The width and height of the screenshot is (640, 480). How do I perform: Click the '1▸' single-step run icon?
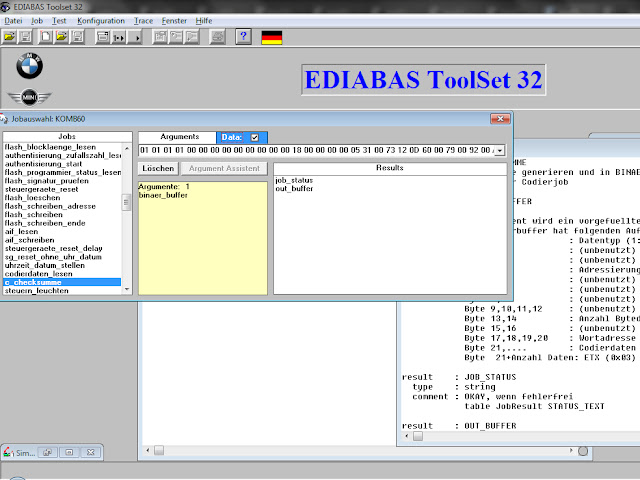point(118,37)
